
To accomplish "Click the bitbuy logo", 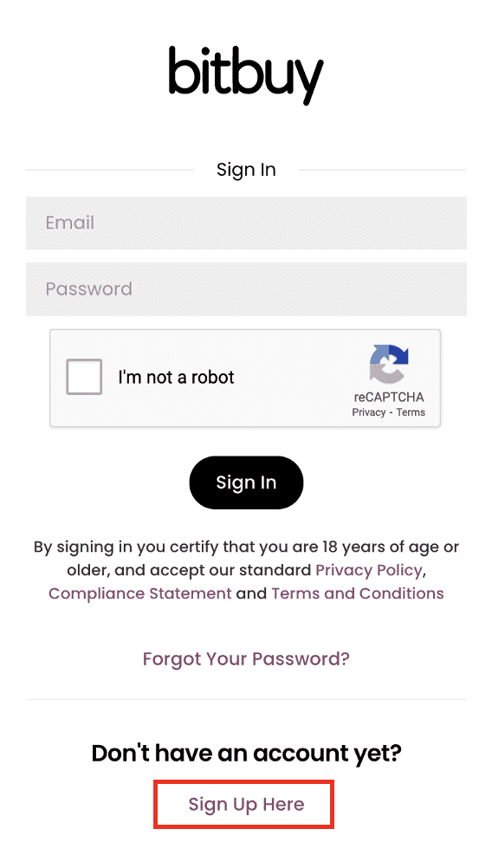I will click(x=246, y=74).
